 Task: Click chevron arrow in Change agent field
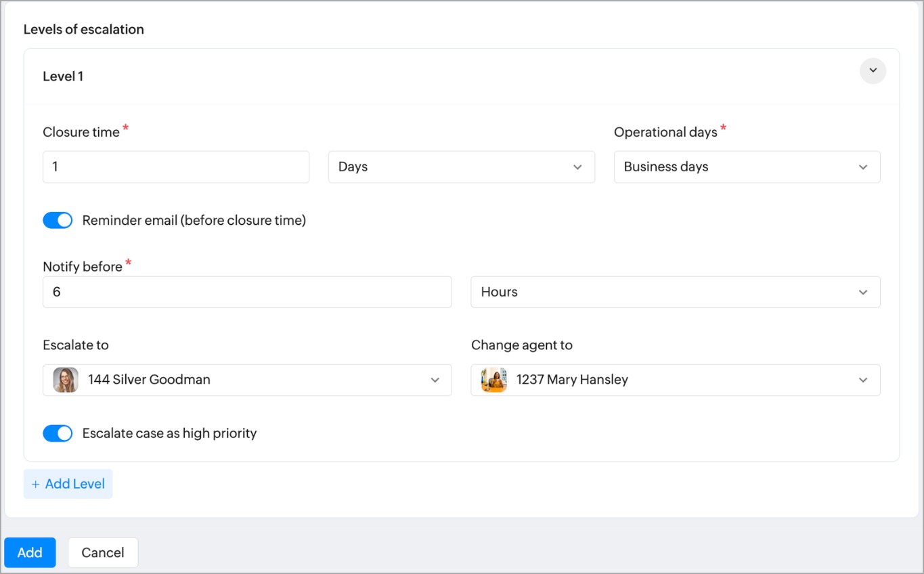863,380
